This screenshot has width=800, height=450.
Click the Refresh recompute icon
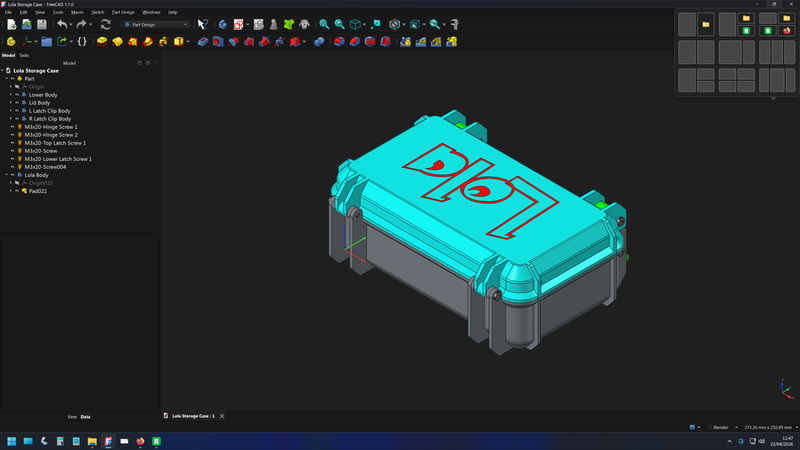[x=105, y=24]
